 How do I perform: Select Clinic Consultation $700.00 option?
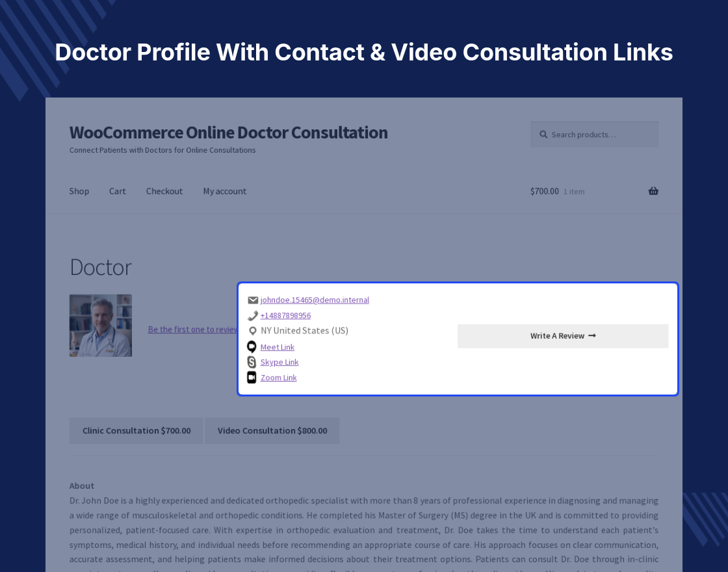(x=136, y=431)
